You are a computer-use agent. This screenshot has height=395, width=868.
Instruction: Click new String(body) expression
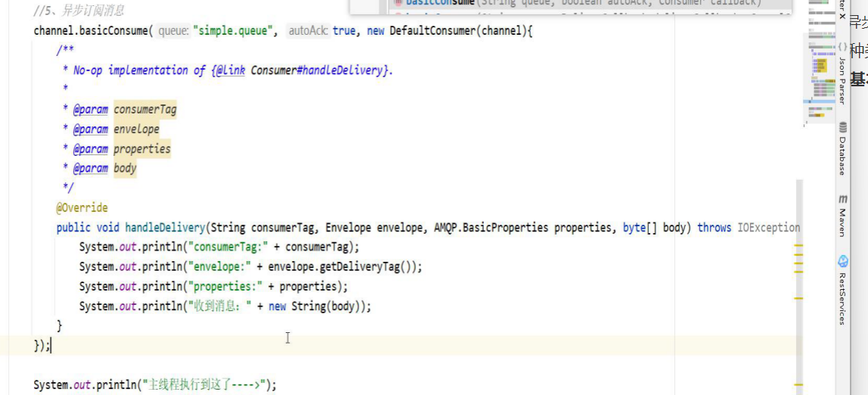tap(316, 306)
